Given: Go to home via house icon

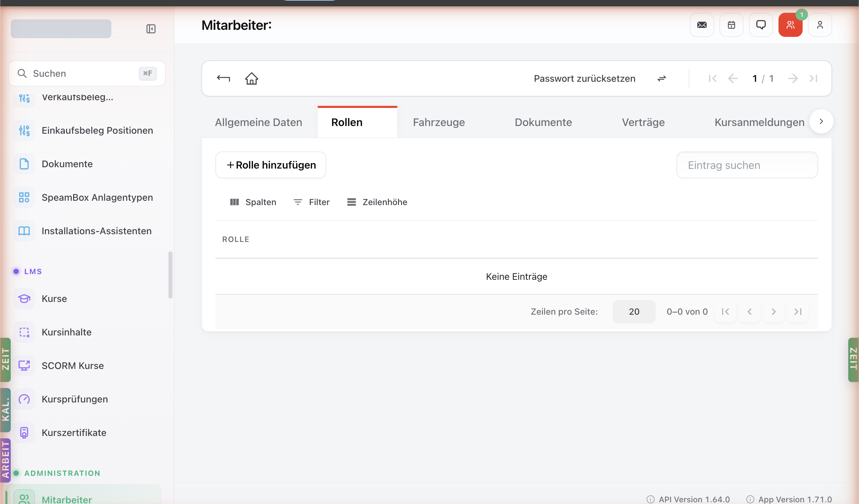Looking at the screenshot, I should pos(252,79).
